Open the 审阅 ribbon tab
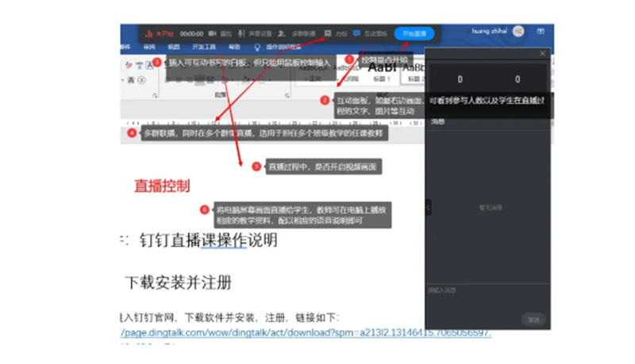 pyautogui.click(x=149, y=47)
